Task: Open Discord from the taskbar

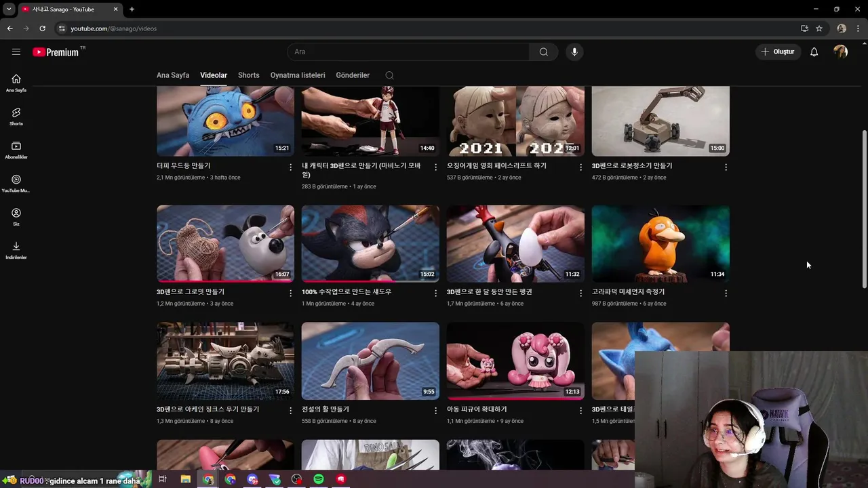Action: coord(252,479)
